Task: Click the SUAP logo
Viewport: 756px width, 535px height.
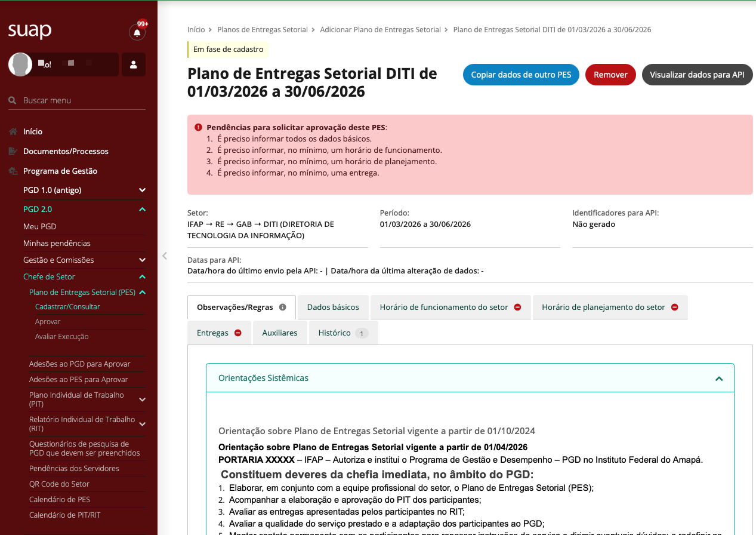Action: click(30, 30)
